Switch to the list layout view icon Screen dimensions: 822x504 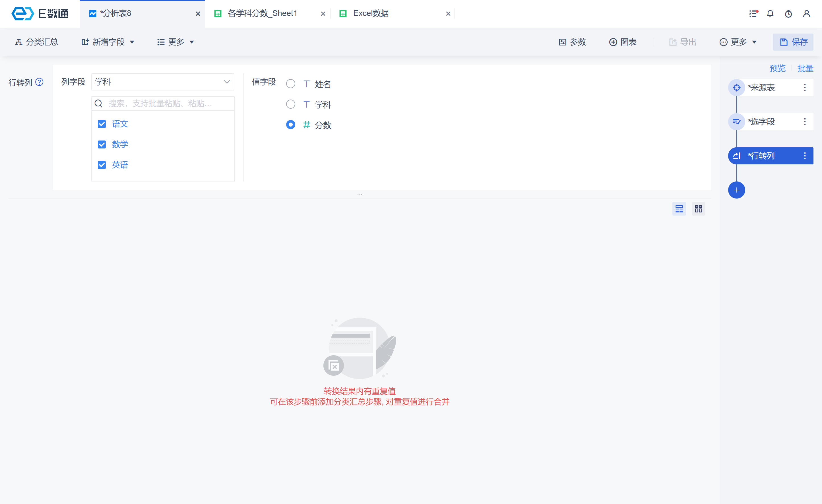pyautogui.click(x=679, y=209)
